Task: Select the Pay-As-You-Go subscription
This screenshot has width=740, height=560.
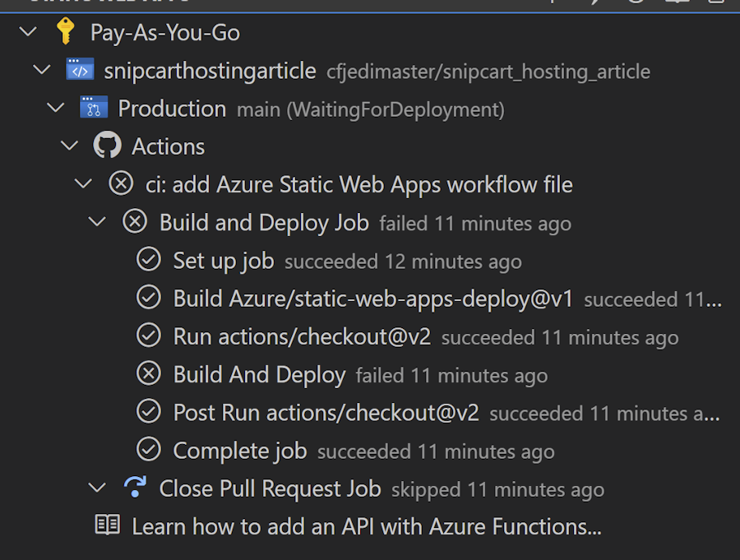Action: point(165,33)
